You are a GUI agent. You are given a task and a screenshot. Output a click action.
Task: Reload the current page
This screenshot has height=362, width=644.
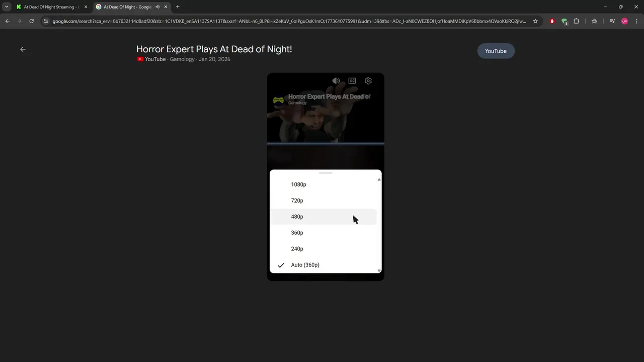point(31,21)
